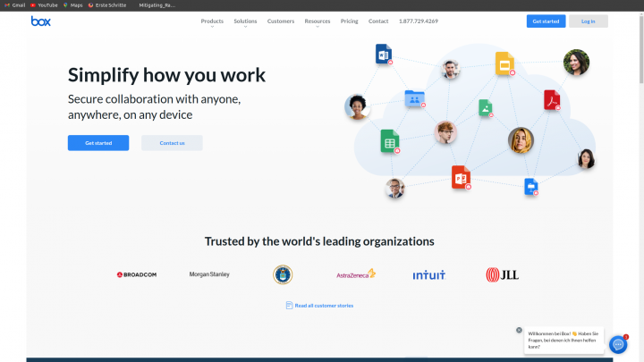Click the Simplify how you work heading

coord(166,75)
